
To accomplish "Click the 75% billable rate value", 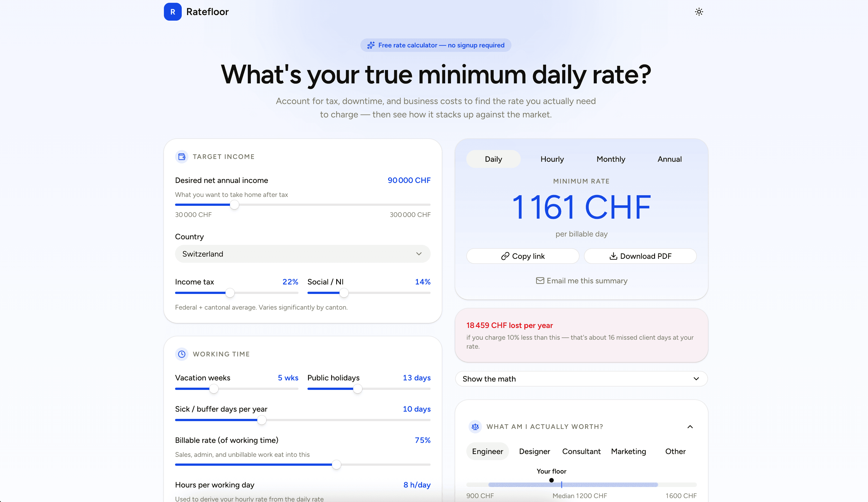I will point(423,440).
